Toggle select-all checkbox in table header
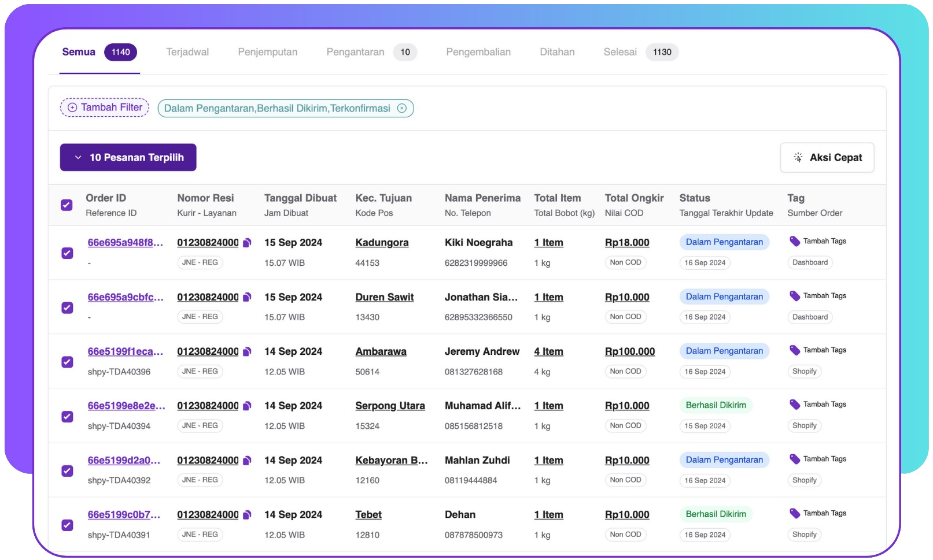 point(67,205)
